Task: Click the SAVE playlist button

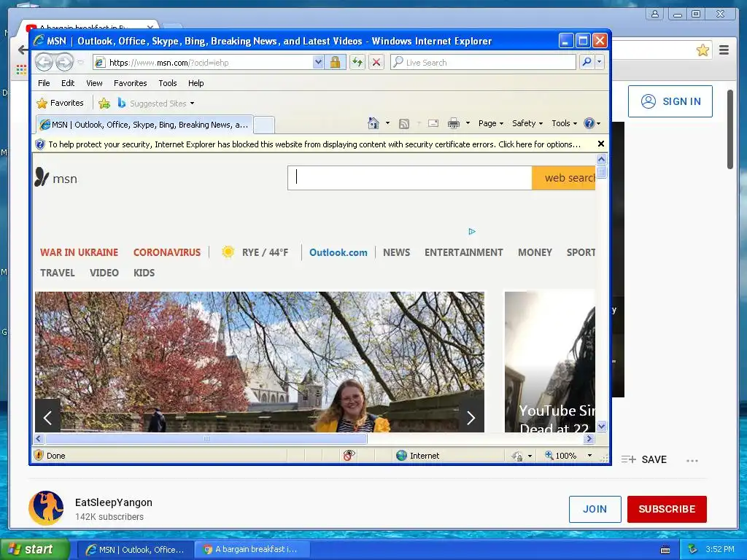Action: pyautogui.click(x=643, y=459)
